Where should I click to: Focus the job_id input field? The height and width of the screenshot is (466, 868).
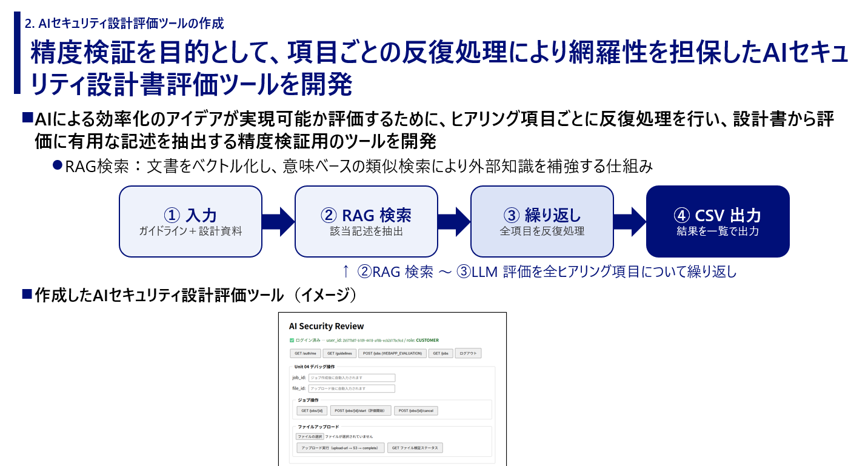coord(352,378)
